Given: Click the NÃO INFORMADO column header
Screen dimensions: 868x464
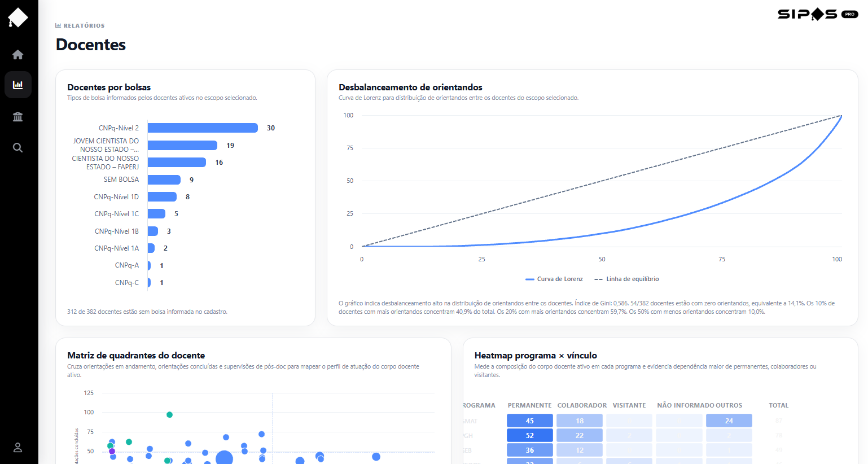Looking at the screenshot, I should [x=685, y=405].
